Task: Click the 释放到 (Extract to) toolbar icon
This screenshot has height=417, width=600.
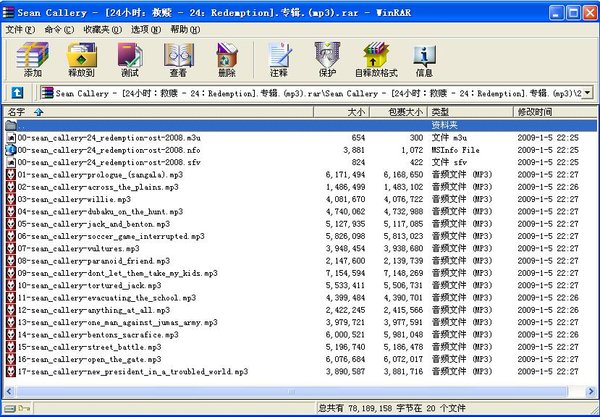Action: point(82,60)
